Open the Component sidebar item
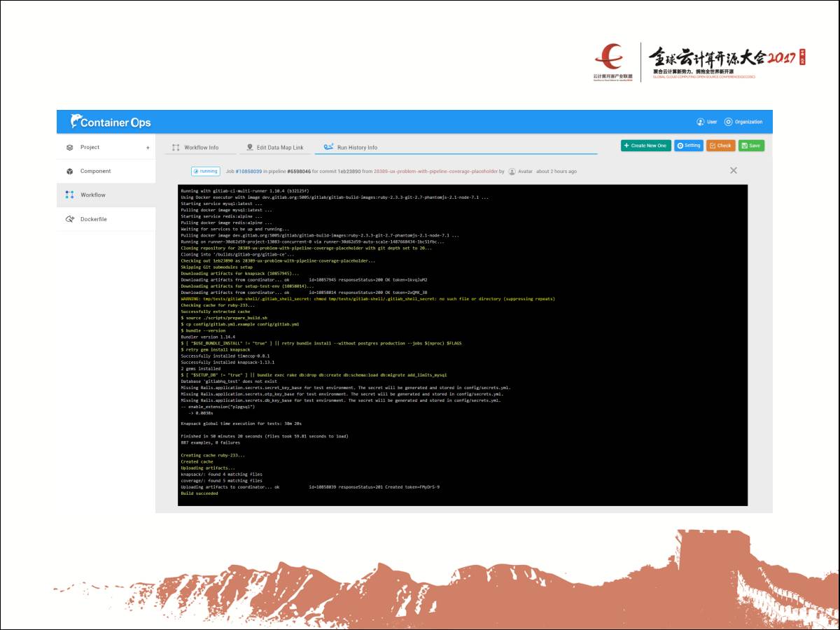The width and height of the screenshot is (840, 630). point(95,171)
